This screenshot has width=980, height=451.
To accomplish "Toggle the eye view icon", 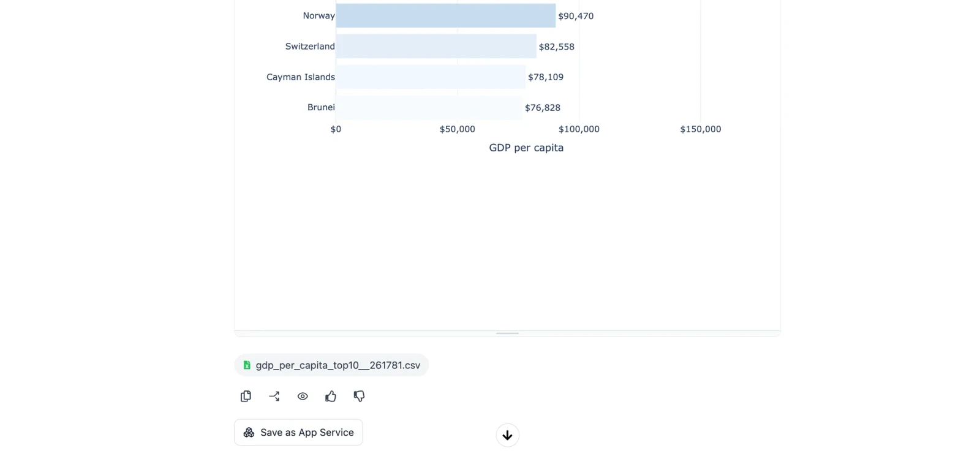I will click(303, 396).
